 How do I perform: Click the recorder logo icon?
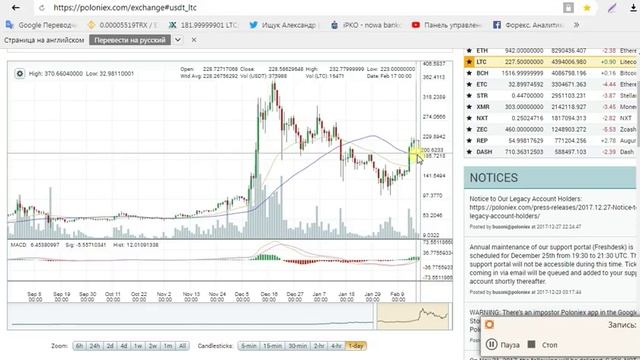pyautogui.click(x=489, y=325)
